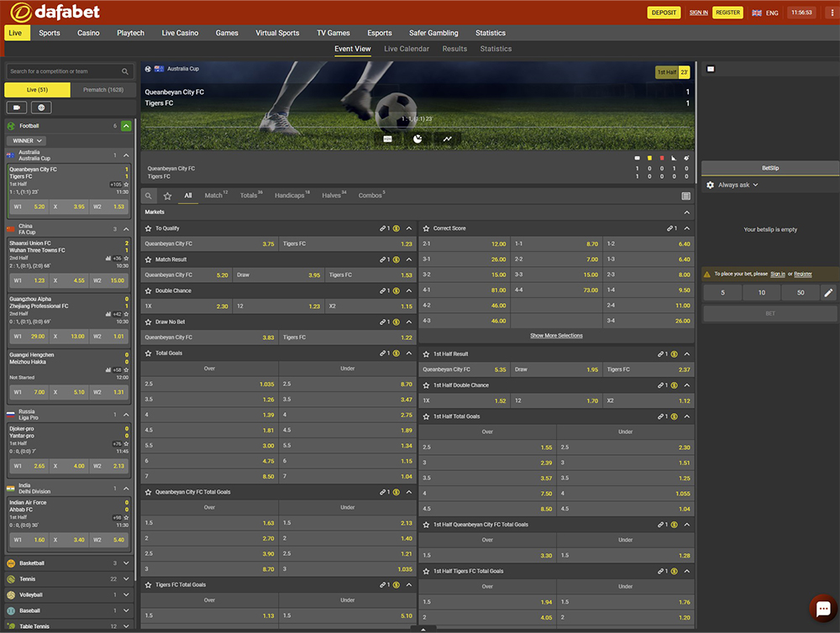Viewport: 840px width, 633px height.
Task: Click cash out icon on Total Goals market
Action: [x=396, y=353]
